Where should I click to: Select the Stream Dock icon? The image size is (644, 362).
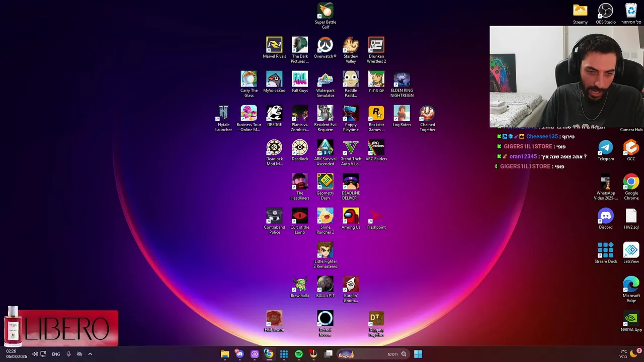606,253
